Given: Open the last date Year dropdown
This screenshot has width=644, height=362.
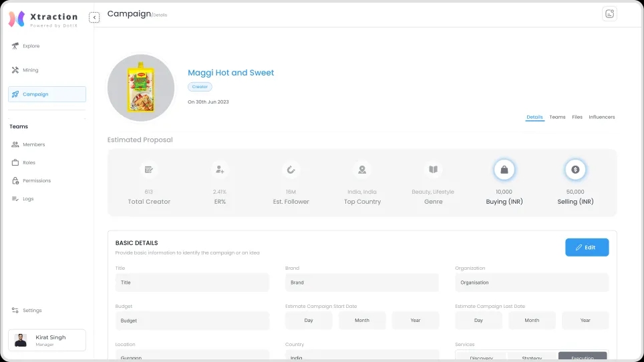Looking at the screenshot, I should [x=585, y=321].
